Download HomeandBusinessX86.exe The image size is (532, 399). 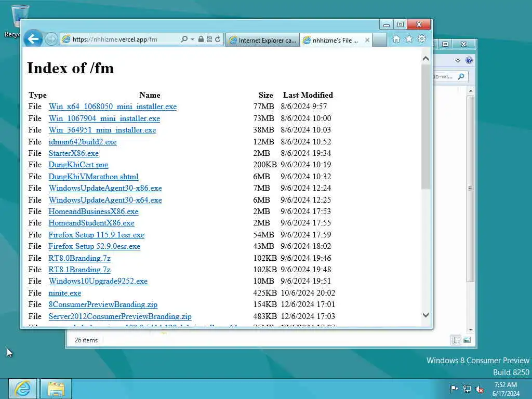point(94,212)
